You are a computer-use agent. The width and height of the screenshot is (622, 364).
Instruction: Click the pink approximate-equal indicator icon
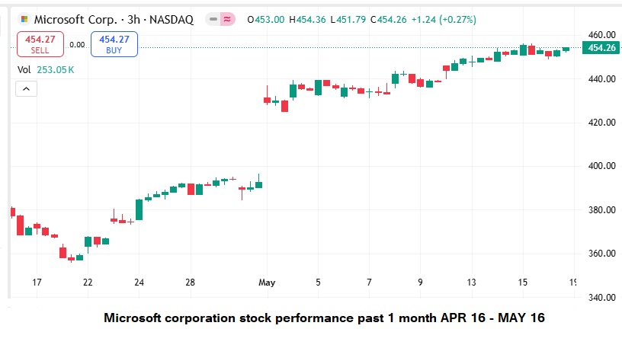(x=227, y=19)
